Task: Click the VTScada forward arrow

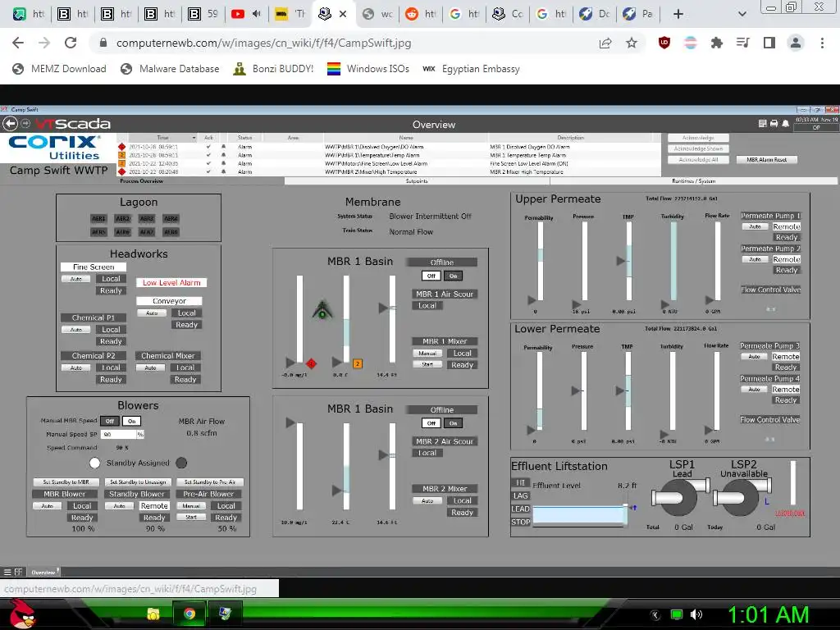Action: [25, 124]
